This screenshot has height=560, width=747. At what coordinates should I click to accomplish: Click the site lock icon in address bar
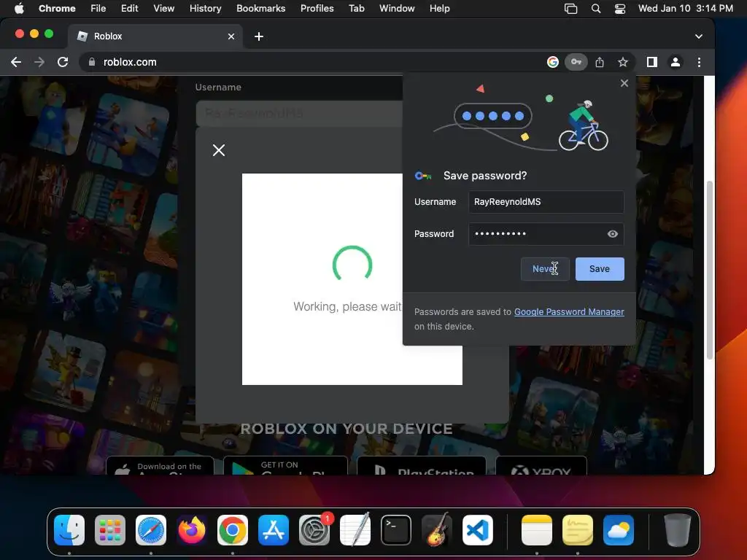coord(92,62)
